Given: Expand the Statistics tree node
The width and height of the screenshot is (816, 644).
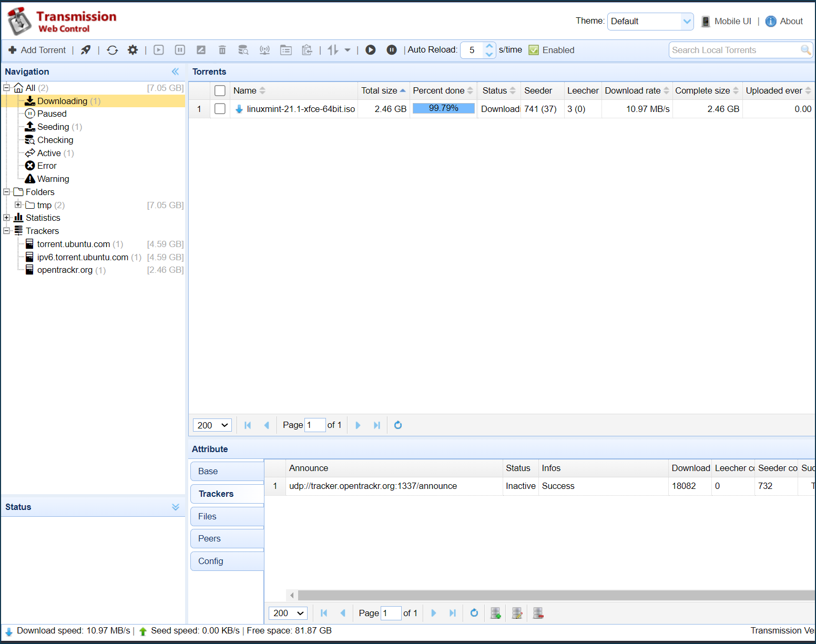Looking at the screenshot, I should [7, 218].
